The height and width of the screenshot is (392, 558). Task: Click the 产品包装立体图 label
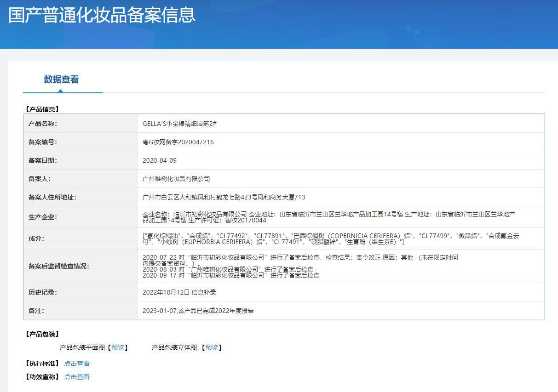pos(174,347)
